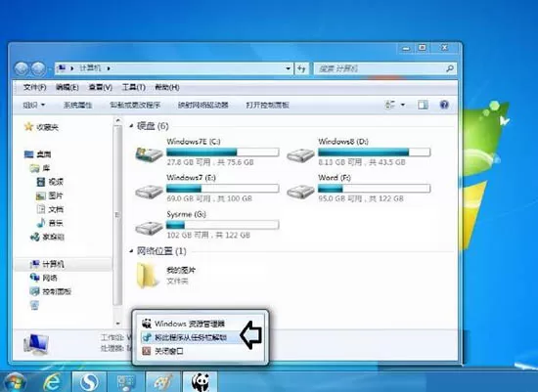Screen dimensions: 538x392
Task: Collapse the 网络位置 (1) group
Action: point(131,251)
